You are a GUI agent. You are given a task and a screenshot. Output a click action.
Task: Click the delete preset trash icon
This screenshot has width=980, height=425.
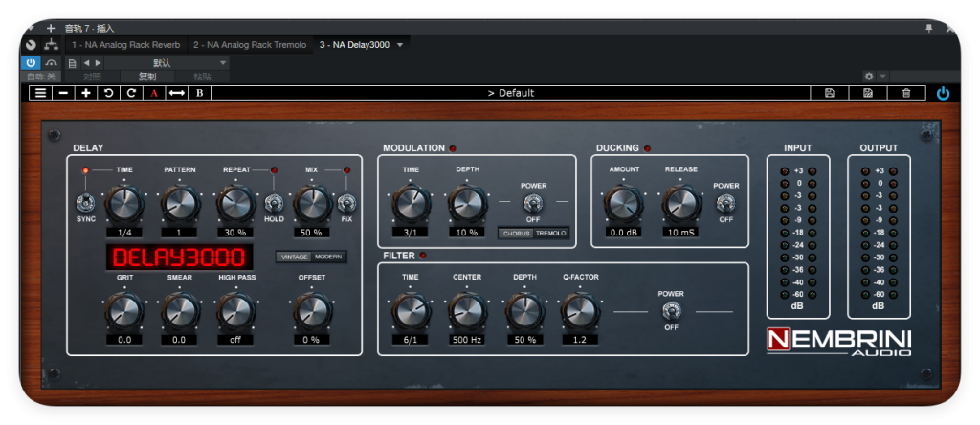(x=906, y=93)
